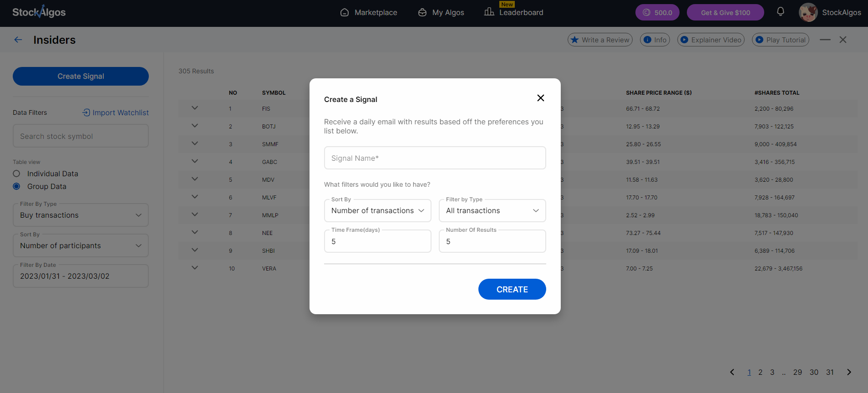Click the SYMBOL column header
Image resolution: width=868 pixels, height=393 pixels.
point(274,92)
